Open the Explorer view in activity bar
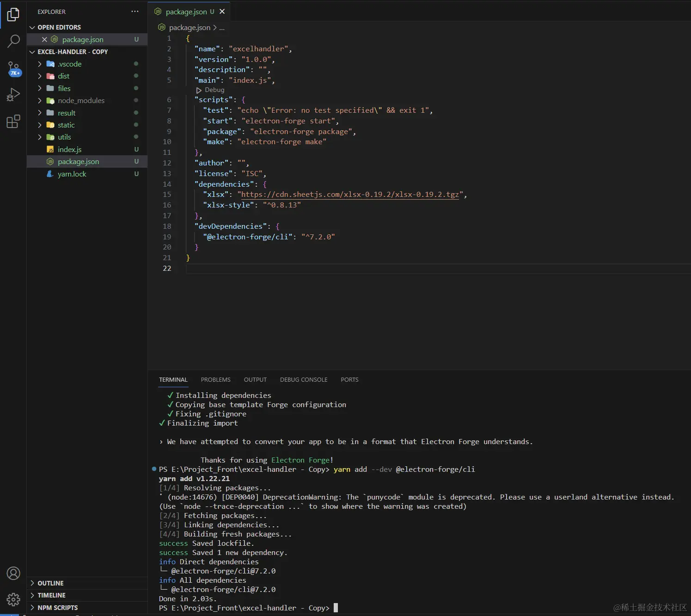The width and height of the screenshot is (691, 616). coord(13,14)
